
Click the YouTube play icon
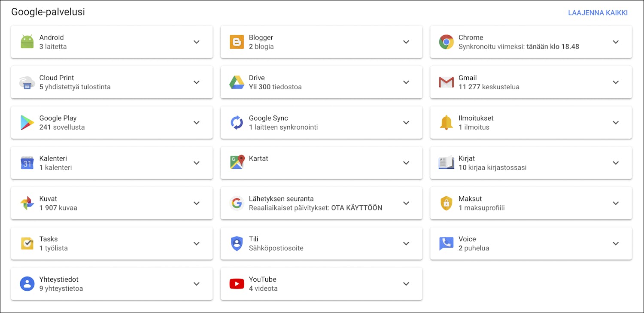[x=237, y=284]
